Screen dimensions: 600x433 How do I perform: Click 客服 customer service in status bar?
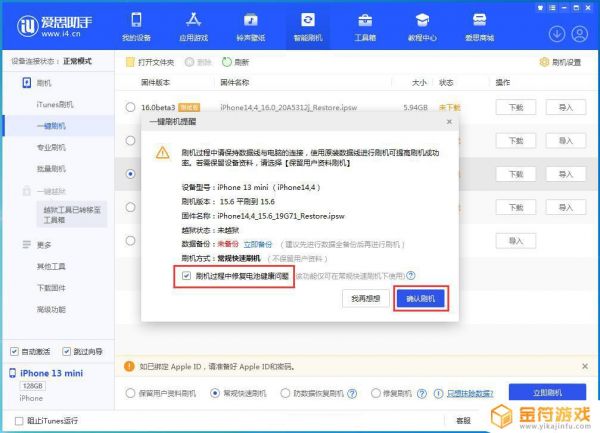463,421
